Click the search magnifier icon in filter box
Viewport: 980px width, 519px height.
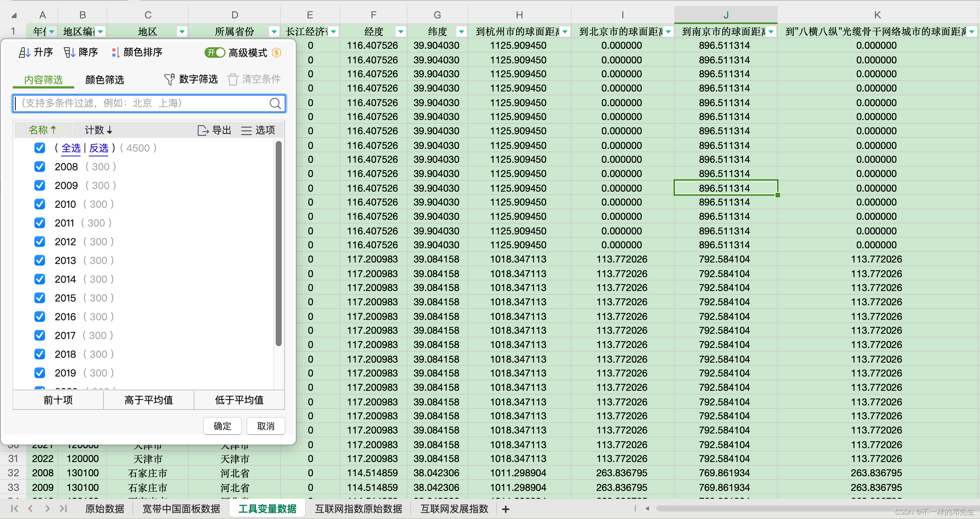(275, 103)
